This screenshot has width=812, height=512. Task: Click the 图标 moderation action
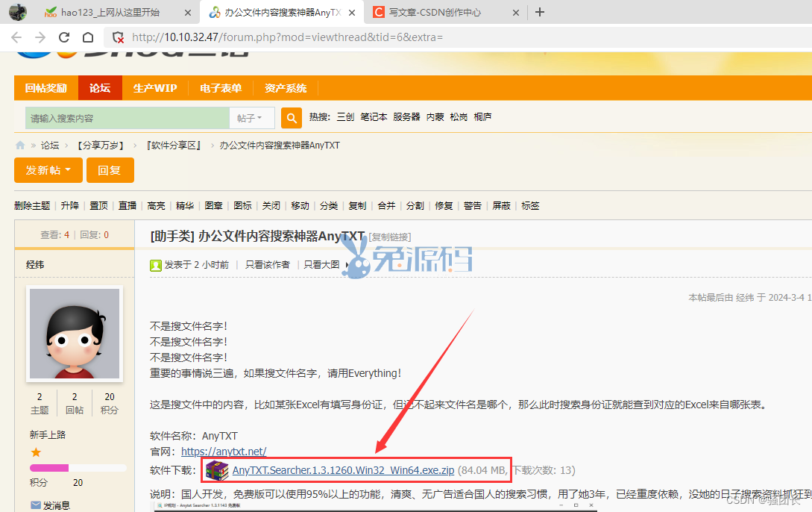242,206
